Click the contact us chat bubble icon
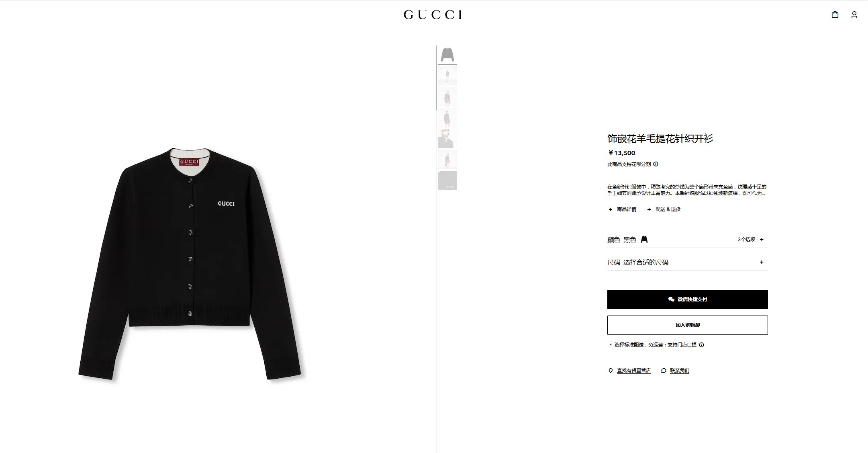This screenshot has height=453, width=868. [664, 371]
